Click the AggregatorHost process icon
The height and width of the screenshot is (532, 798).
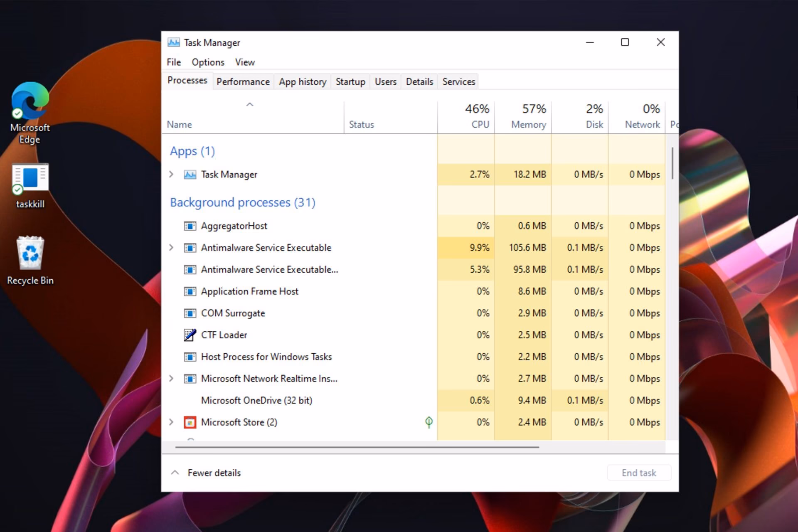point(190,226)
